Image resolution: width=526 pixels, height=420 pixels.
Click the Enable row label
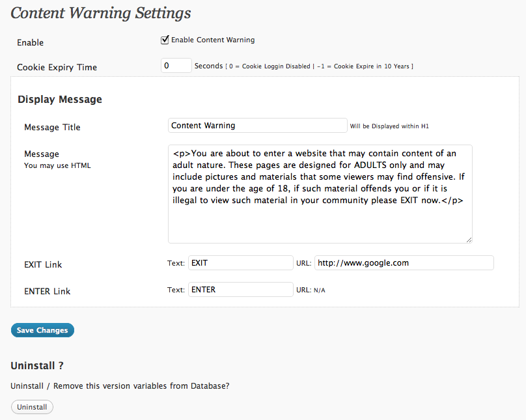[30, 42]
